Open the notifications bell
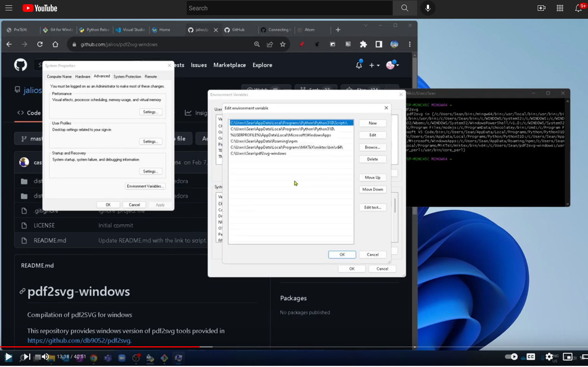Image resolution: width=588 pixels, height=367 pixels. pos(578,8)
